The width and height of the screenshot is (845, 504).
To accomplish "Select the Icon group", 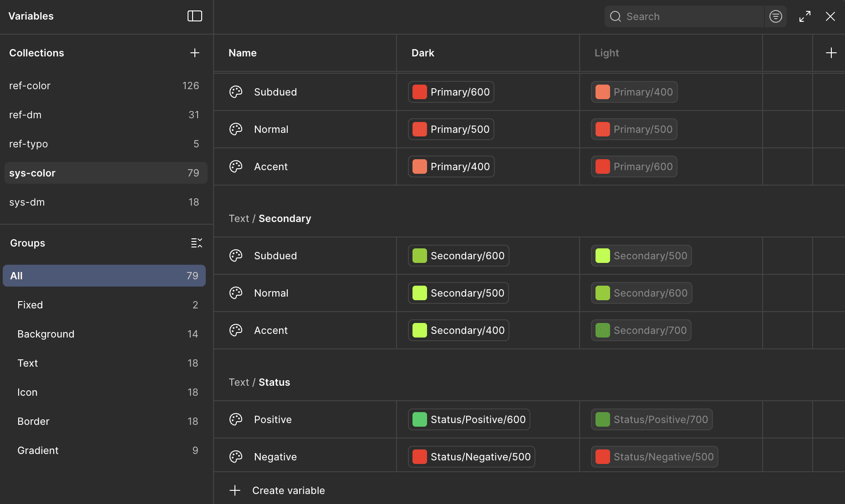I will tap(104, 392).
